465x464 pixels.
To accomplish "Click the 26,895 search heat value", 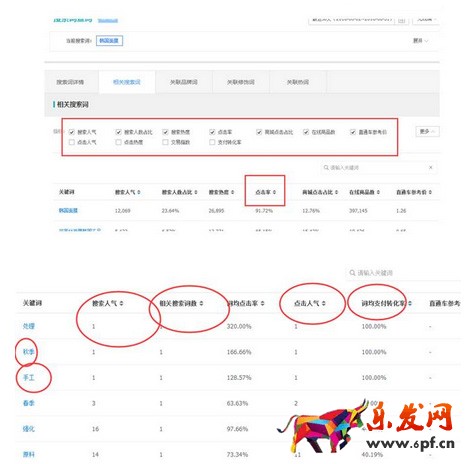I will coord(216,211).
